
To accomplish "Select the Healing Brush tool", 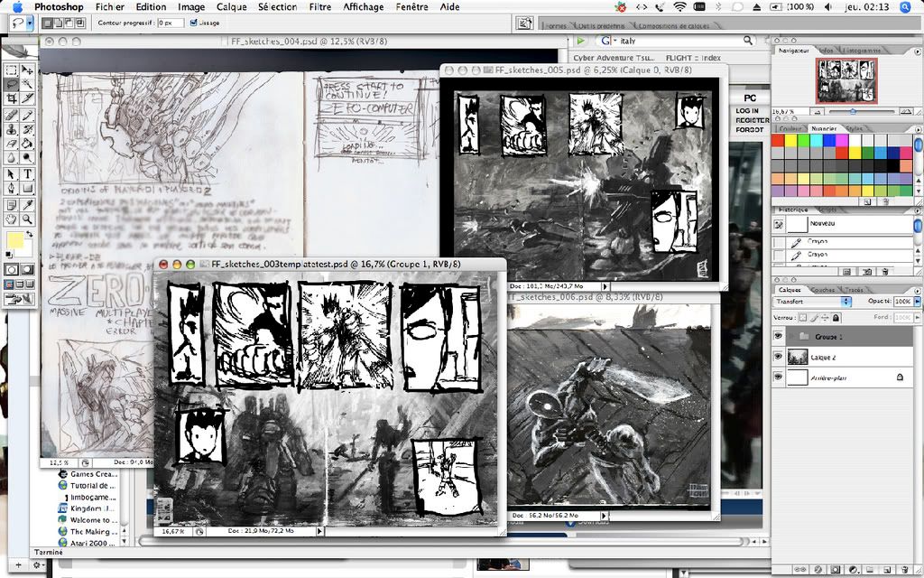I will pos(11,115).
